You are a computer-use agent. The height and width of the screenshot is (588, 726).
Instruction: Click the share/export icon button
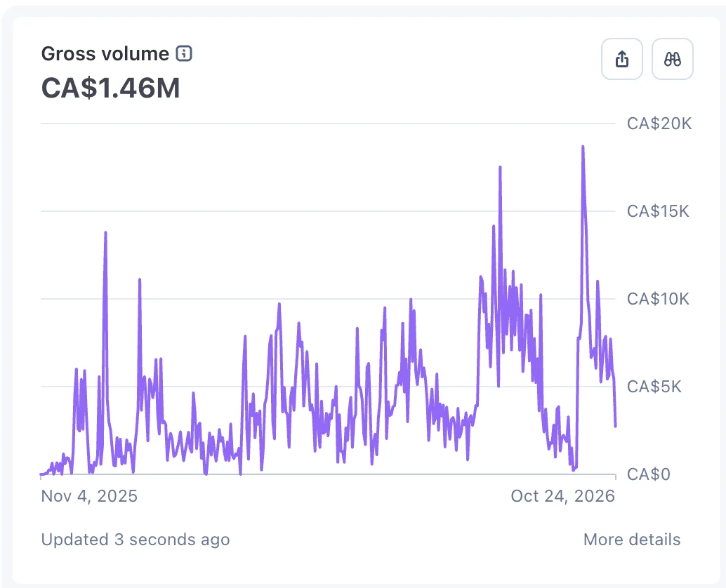click(622, 59)
